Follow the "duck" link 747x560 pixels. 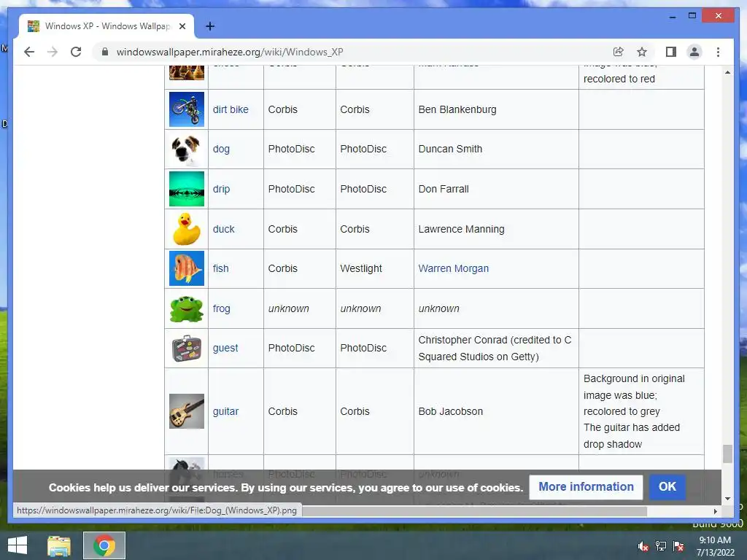coord(223,229)
